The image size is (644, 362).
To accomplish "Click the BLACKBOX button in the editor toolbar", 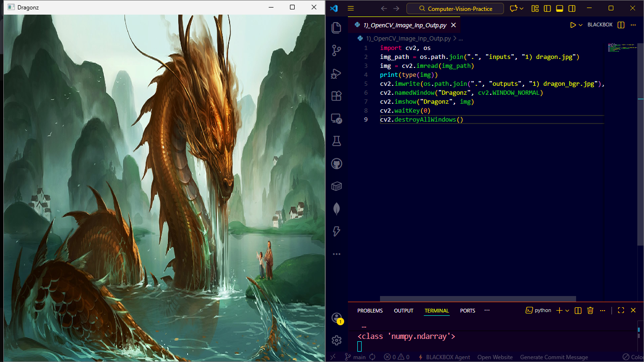I will pyautogui.click(x=600, y=25).
